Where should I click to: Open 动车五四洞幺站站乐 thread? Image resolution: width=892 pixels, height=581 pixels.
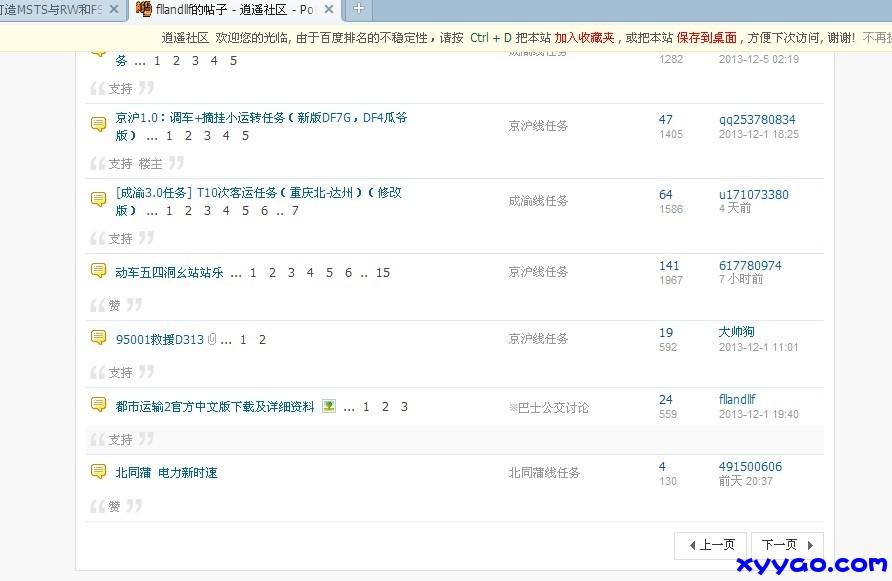170,272
